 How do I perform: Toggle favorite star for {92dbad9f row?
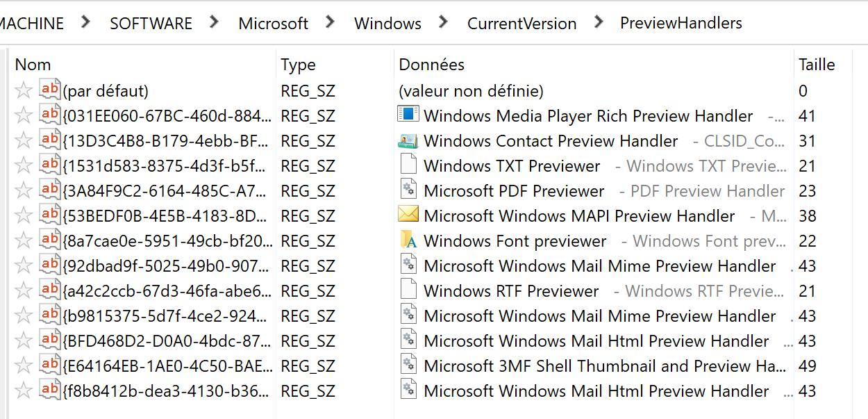24,265
